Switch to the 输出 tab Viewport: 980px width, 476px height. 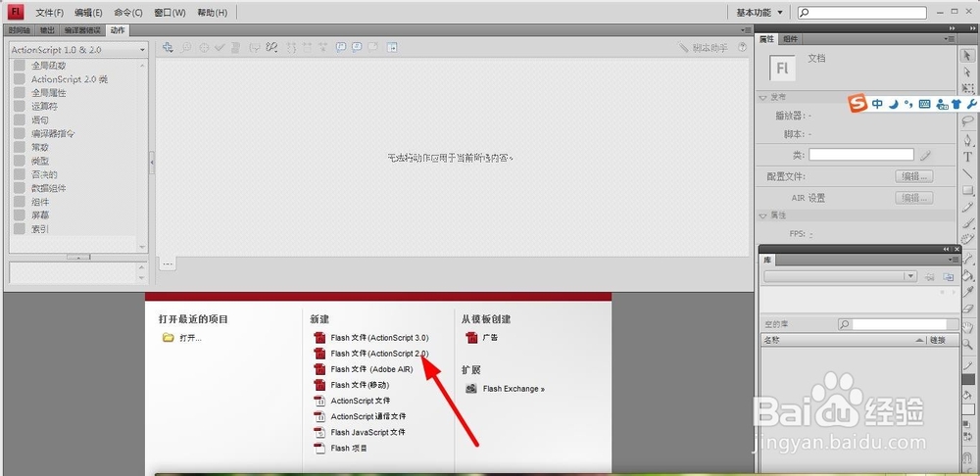point(47,30)
